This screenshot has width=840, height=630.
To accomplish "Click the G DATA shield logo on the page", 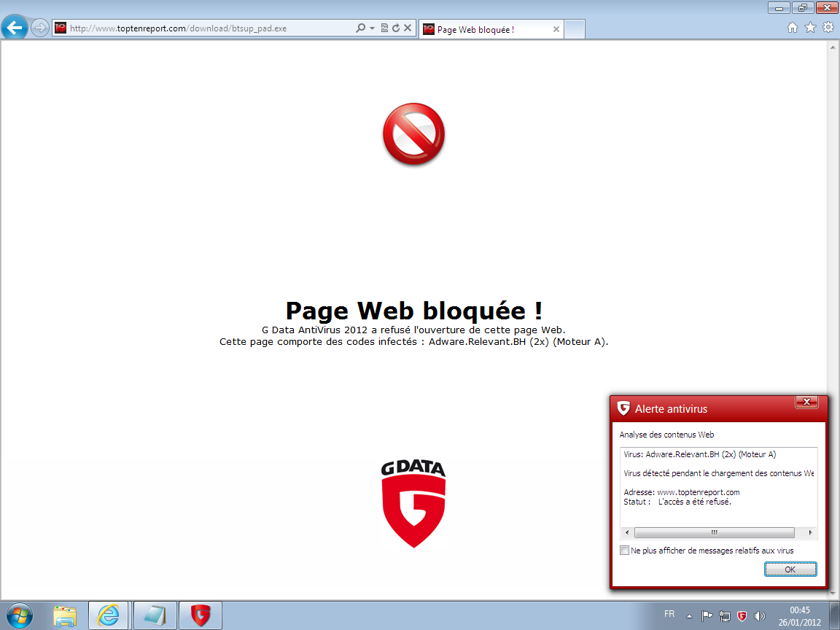I will pyautogui.click(x=413, y=504).
